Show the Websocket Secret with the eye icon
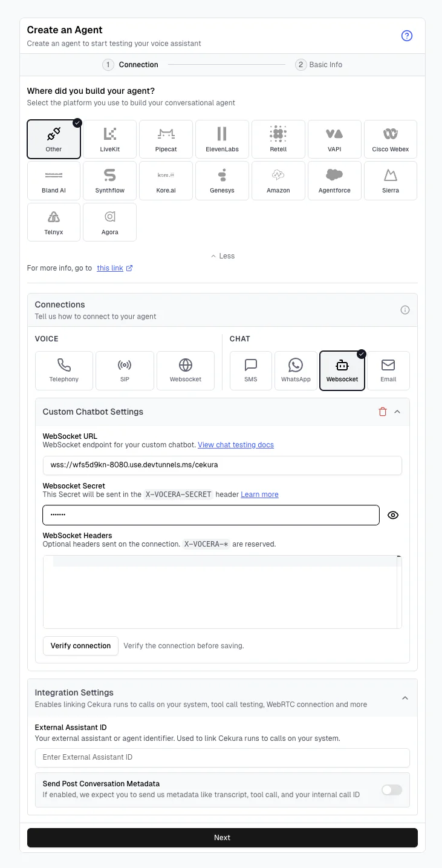The width and height of the screenshot is (442, 868). [393, 515]
